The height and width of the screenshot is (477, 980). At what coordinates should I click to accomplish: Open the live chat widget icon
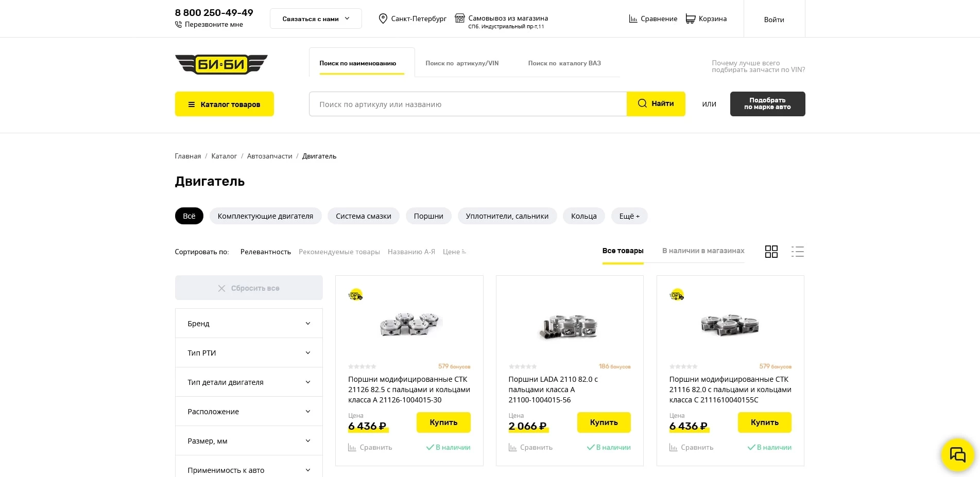pyautogui.click(x=957, y=455)
